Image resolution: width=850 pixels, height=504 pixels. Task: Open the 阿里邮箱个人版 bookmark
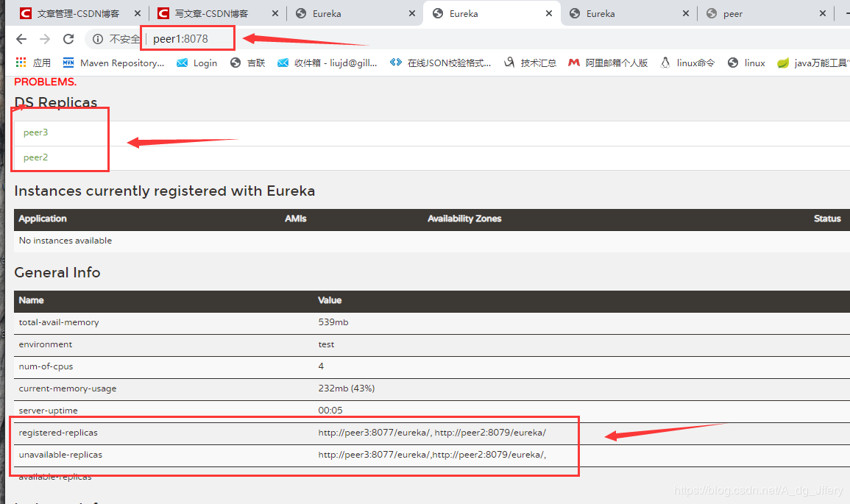pyautogui.click(x=608, y=63)
